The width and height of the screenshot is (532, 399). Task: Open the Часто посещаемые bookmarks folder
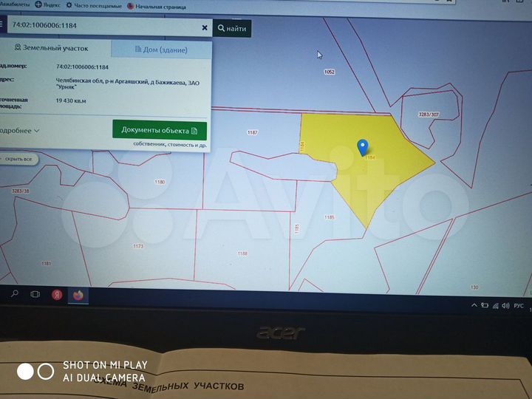(x=94, y=5)
